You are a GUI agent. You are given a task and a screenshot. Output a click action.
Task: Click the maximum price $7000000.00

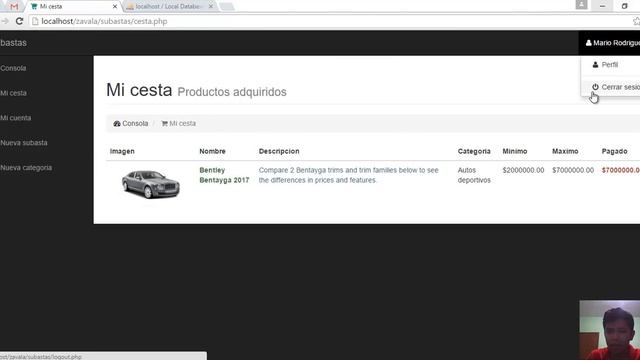pos(573,170)
